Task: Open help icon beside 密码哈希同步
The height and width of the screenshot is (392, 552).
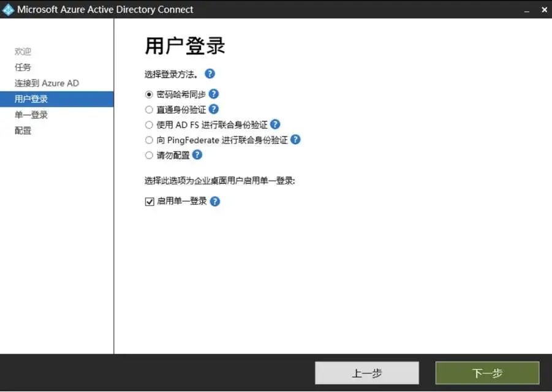Action: point(214,94)
